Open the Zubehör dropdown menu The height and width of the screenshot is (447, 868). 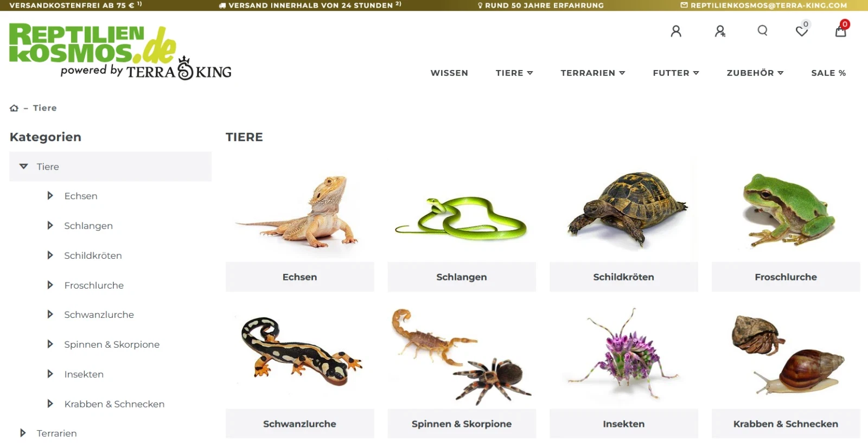point(755,73)
